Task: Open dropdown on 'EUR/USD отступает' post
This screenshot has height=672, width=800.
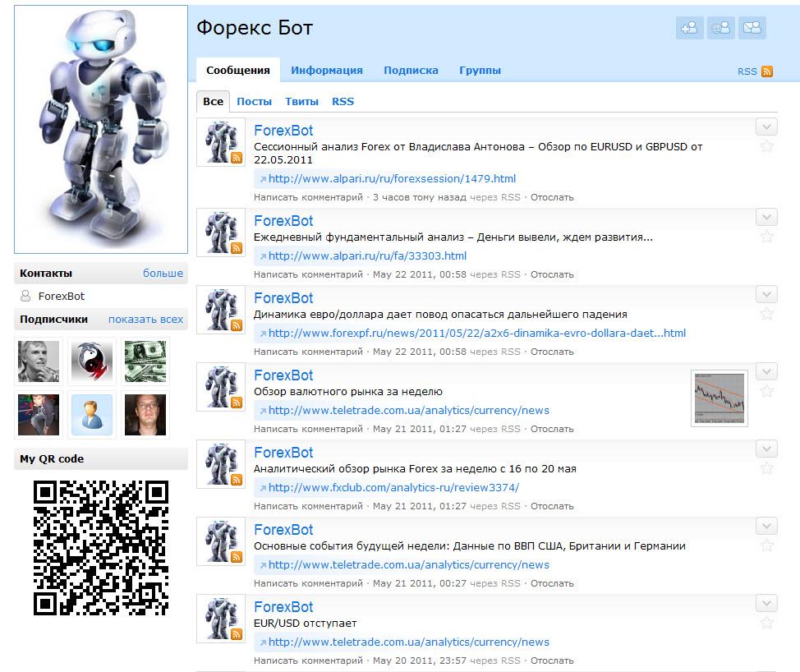Action: tap(766, 604)
